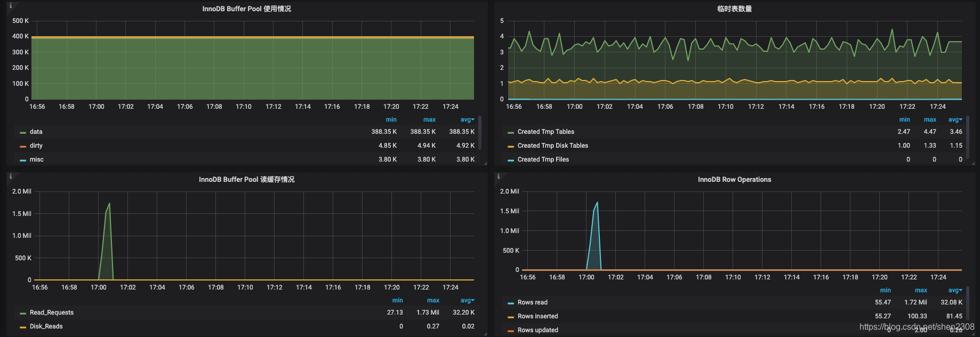Open color swatch beside Created Tmp Tables

(511, 132)
